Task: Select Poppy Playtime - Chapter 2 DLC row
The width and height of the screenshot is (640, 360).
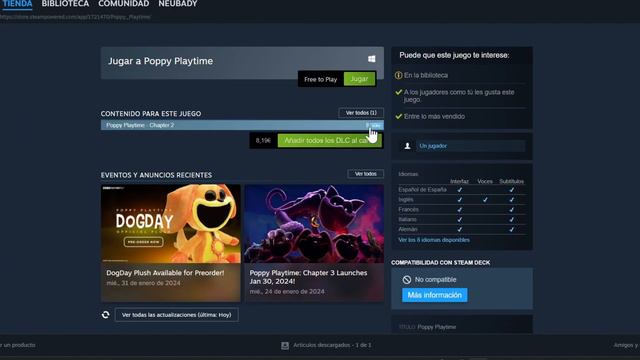Action: (x=242, y=125)
